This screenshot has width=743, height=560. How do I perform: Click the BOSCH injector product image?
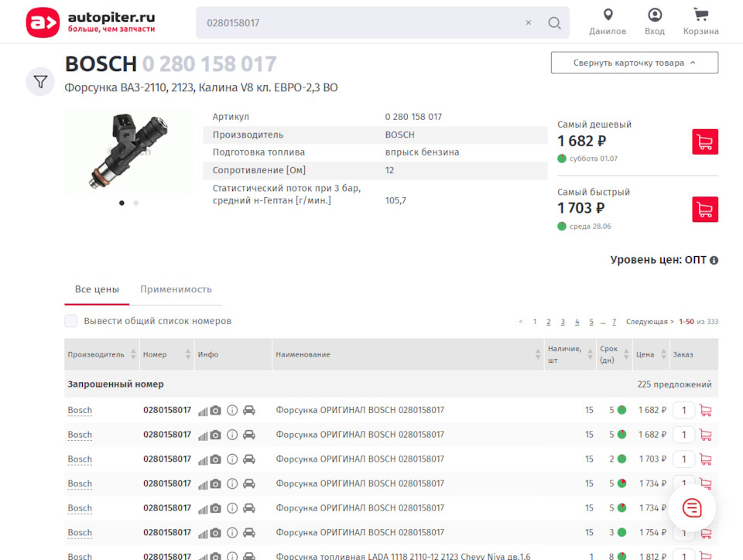(128, 150)
